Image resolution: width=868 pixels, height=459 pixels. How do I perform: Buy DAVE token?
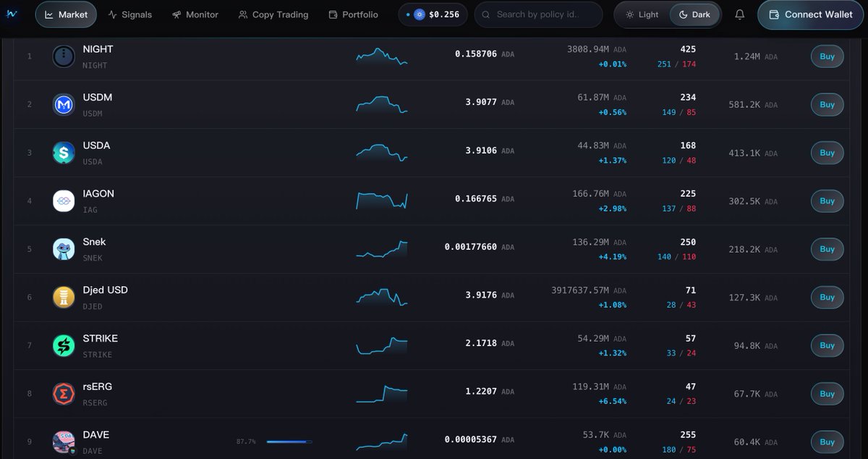coord(827,442)
